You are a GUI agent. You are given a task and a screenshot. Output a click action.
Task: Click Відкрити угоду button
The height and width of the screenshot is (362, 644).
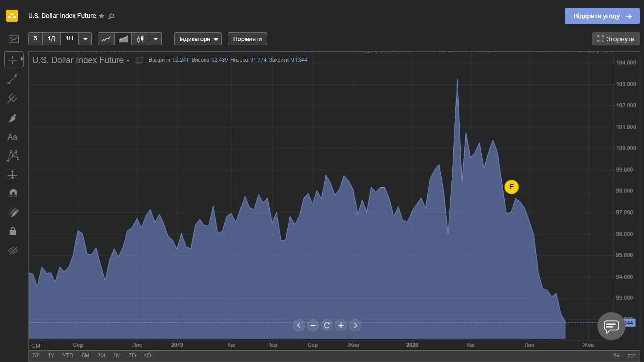(602, 16)
